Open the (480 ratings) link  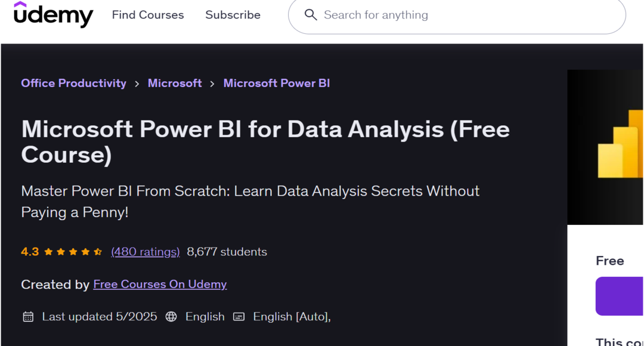[x=145, y=252]
